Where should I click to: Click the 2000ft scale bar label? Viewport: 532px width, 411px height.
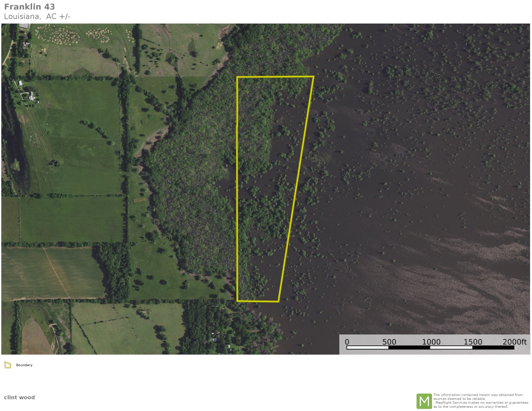pos(515,342)
